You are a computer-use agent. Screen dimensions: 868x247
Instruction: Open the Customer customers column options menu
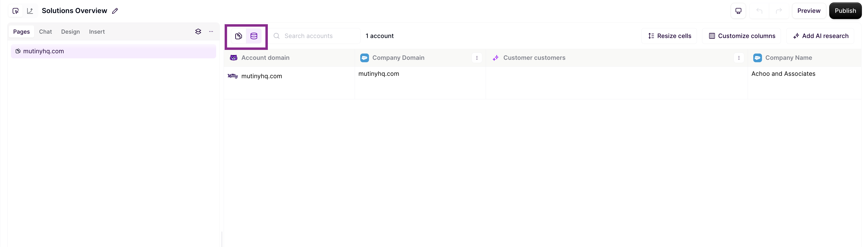pos(739,58)
